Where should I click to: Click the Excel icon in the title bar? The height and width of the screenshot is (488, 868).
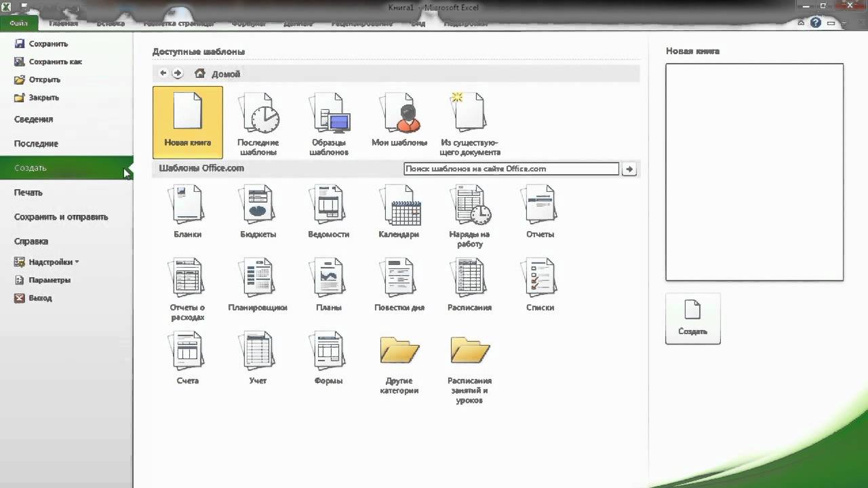[x=6, y=7]
